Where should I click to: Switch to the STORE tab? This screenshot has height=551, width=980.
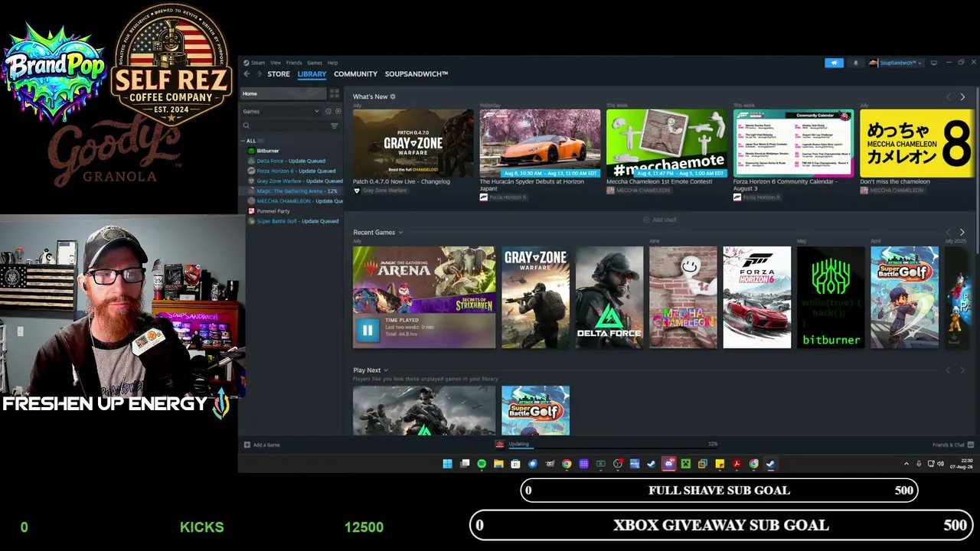[x=279, y=74]
